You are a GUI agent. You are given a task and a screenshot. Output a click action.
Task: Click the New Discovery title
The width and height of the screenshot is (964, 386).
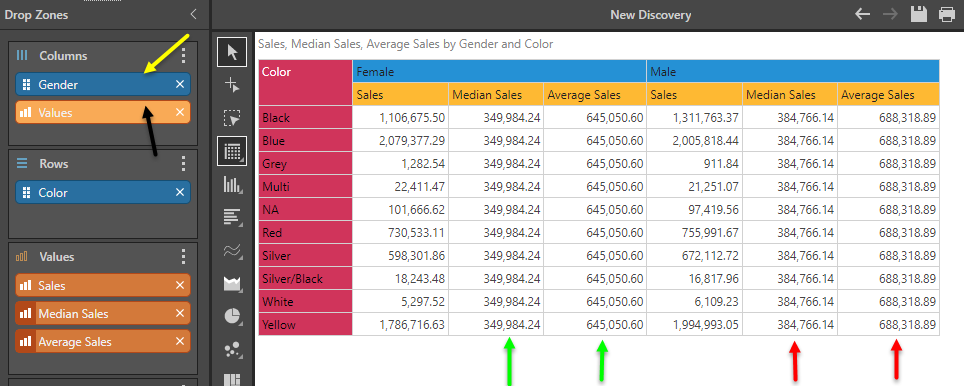point(650,15)
